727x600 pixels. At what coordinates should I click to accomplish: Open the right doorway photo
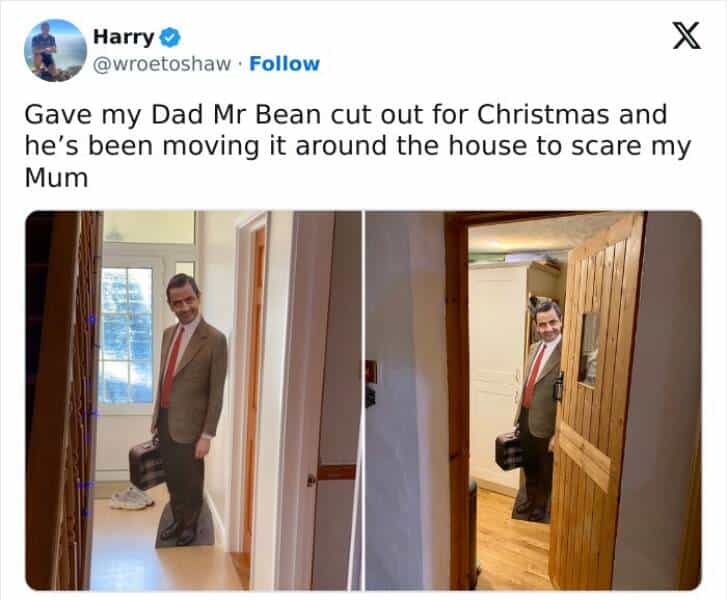click(533, 400)
